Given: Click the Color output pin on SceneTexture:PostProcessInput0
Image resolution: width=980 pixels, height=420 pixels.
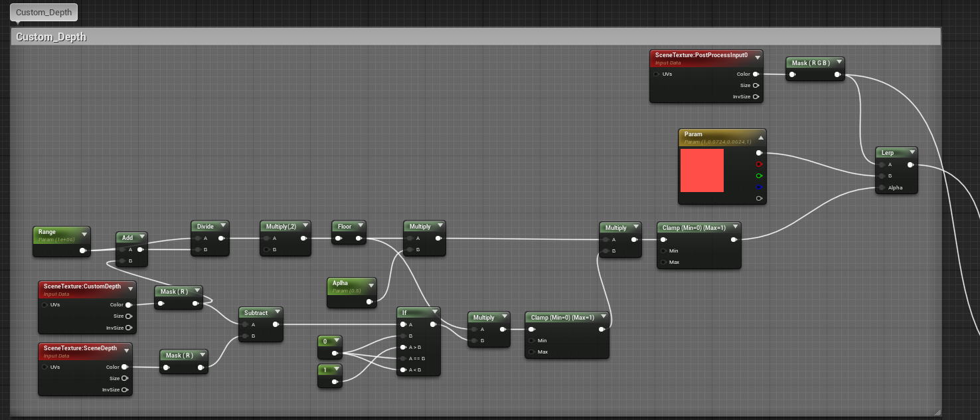Looking at the screenshot, I should pos(756,74).
